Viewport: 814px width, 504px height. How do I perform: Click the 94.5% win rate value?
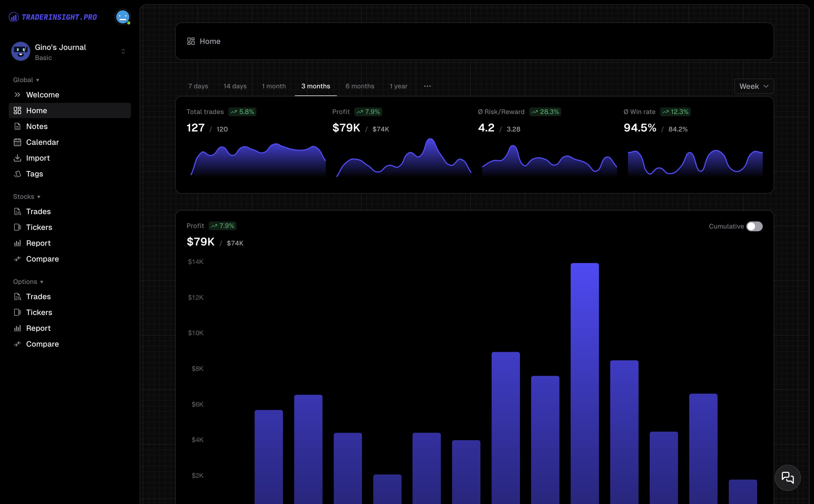(x=640, y=128)
